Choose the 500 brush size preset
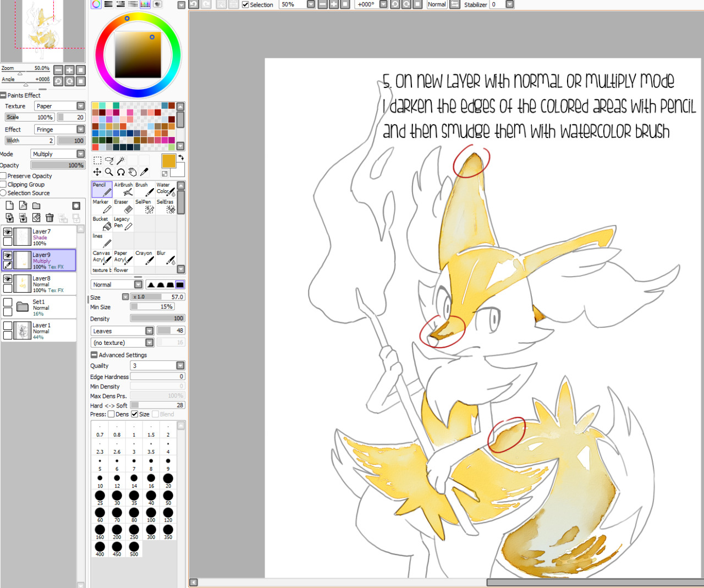The image size is (704, 588). click(134, 549)
